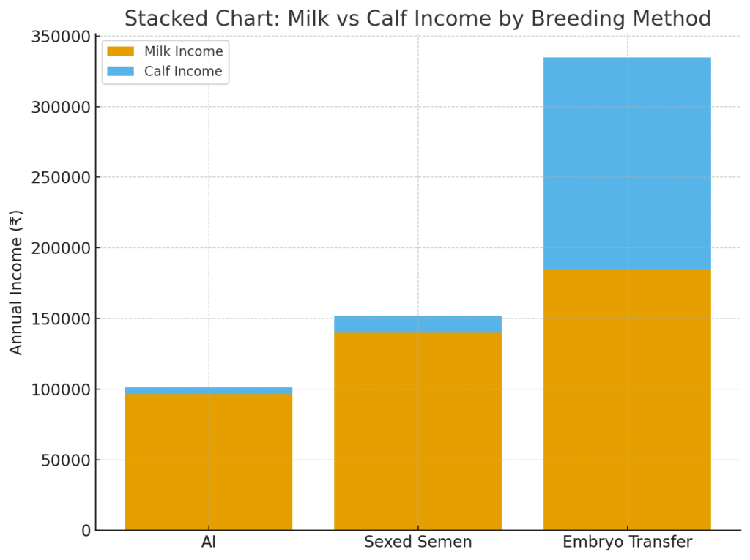Select the Sexed Semen x-axis label
Screen dimensions: 750x560
[x=417, y=542]
